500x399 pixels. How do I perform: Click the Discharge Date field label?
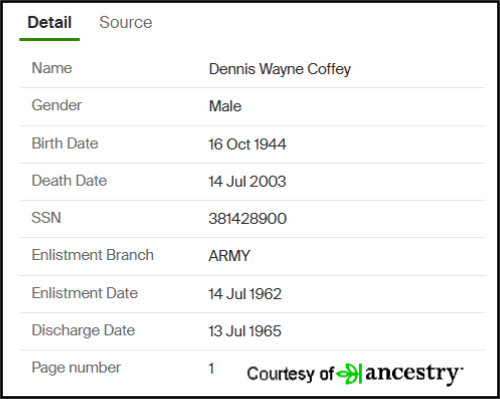coord(83,331)
